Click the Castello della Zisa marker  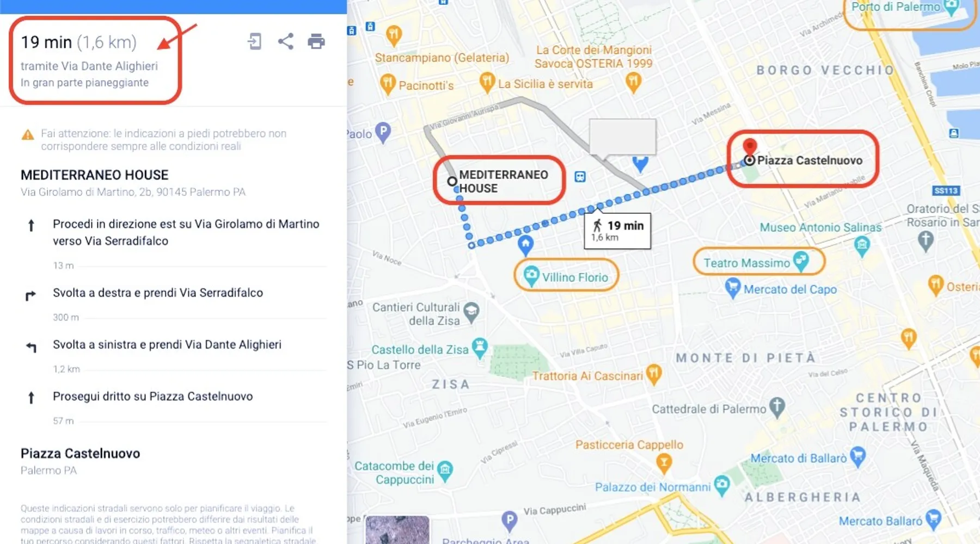(480, 348)
